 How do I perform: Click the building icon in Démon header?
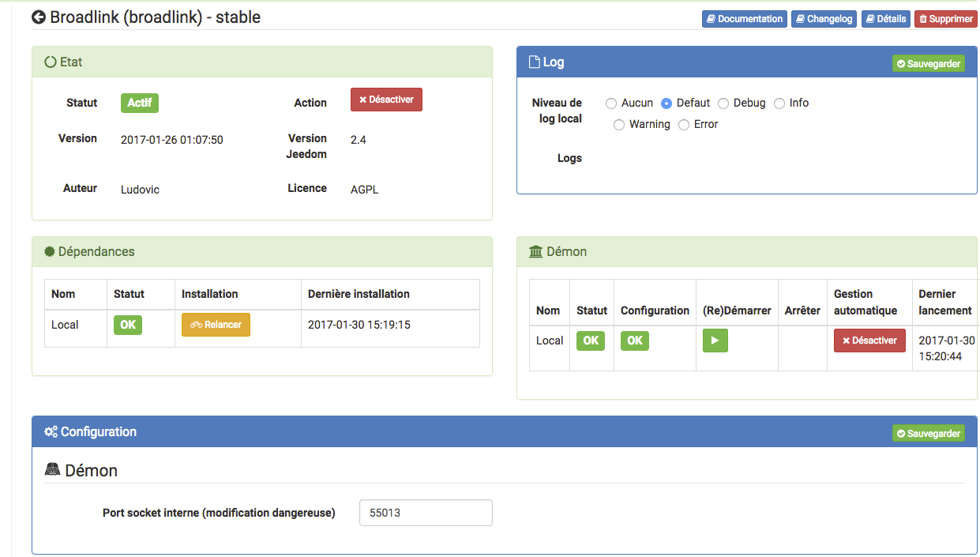pyautogui.click(x=536, y=251)
